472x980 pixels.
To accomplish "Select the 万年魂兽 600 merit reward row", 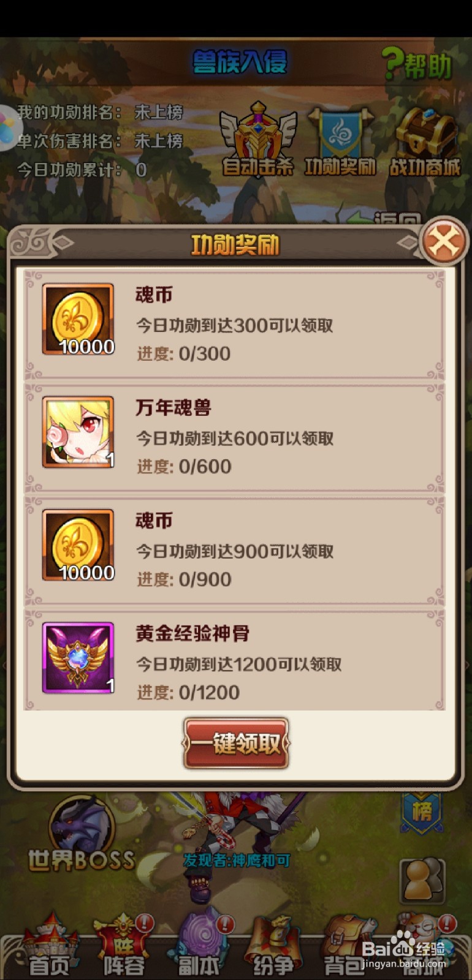I will 235,437.
